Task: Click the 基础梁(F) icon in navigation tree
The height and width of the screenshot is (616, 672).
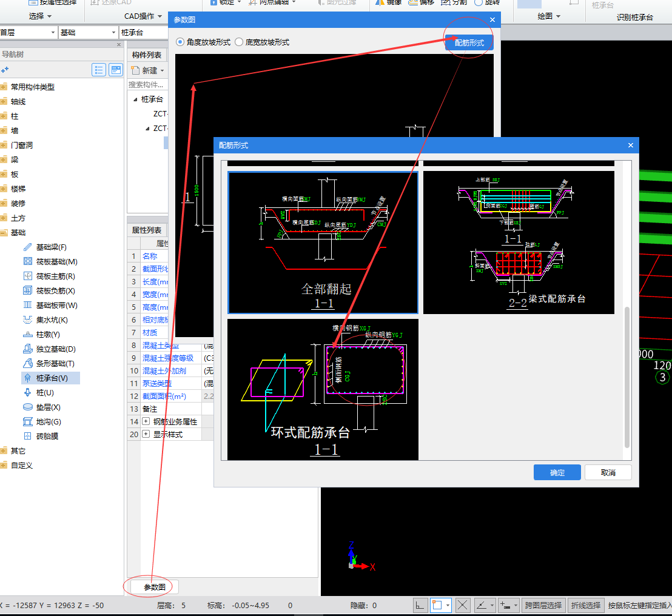Action: pyautogui.click(x=27, y=247)
